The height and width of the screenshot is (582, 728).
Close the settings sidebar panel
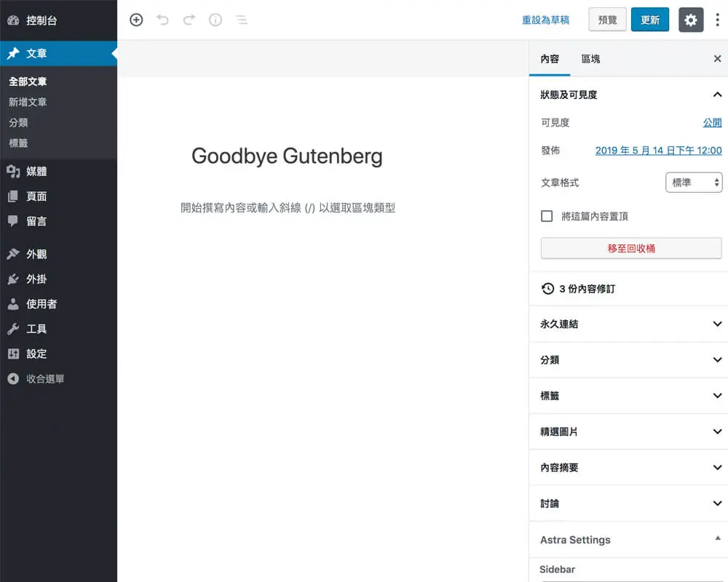pyautogui.click(x=717, y=58)
